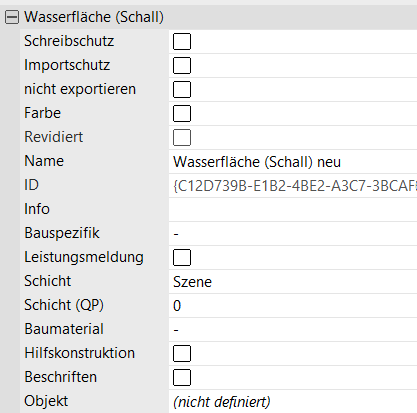The width and height of the screenshot is (417, 413).
Task: Select the Name property label
Action: (44, 161)
